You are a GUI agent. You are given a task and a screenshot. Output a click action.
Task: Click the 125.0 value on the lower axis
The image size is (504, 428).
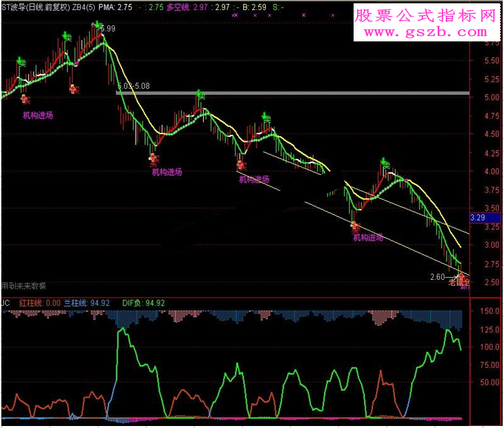click(489, 330)
